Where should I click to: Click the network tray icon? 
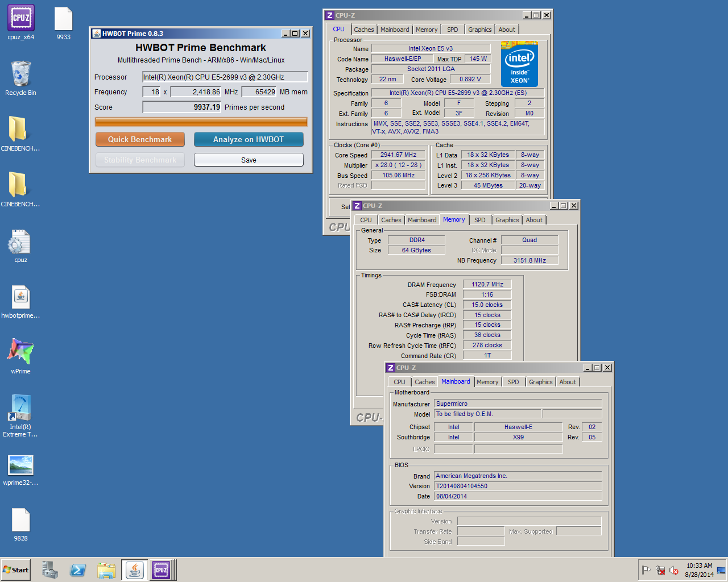pyautogui.click(x=660, y=570)
